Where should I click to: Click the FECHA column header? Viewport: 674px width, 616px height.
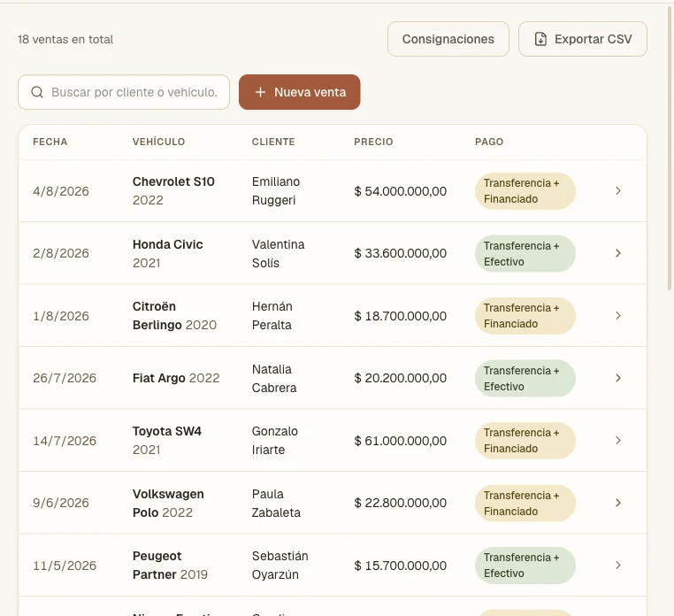50,142
